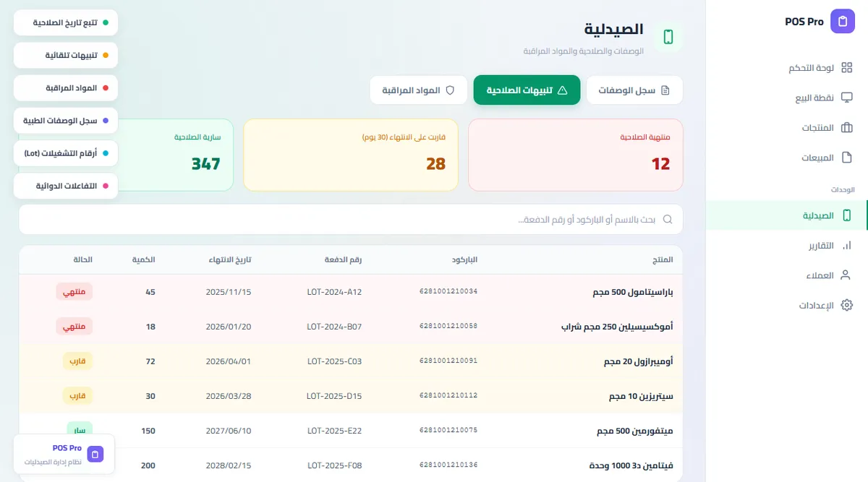The height and width of the screenshot is (482, 868).
Task: Open the reports bar chart icon
Action: [846, 246]
